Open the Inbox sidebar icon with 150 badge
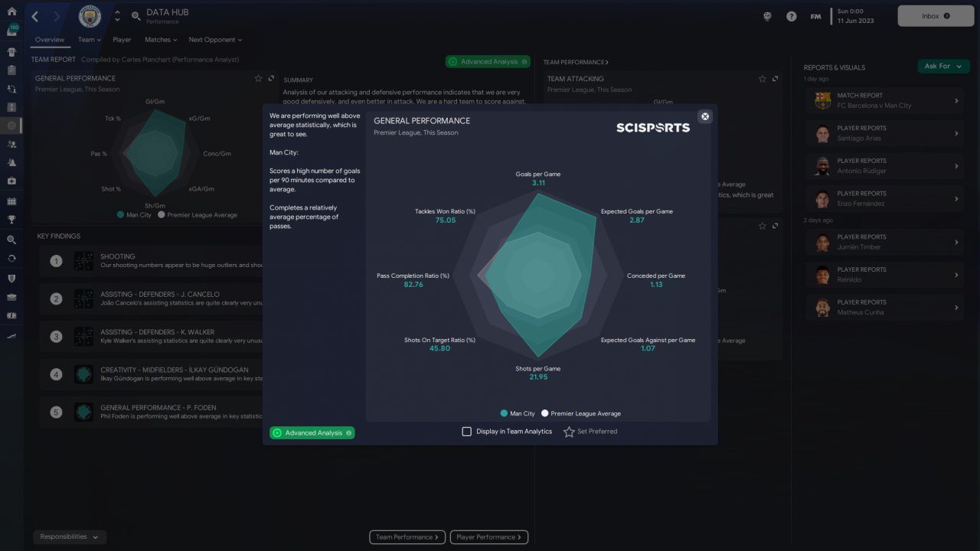 click(11, 31)
